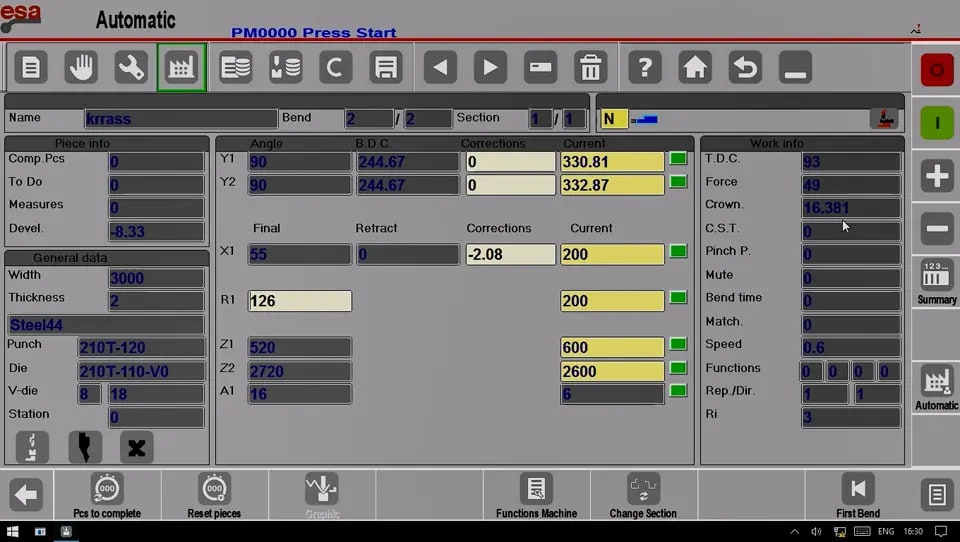960x542 pixels.
Task: Open the Summary view
Action: [937, 282]
